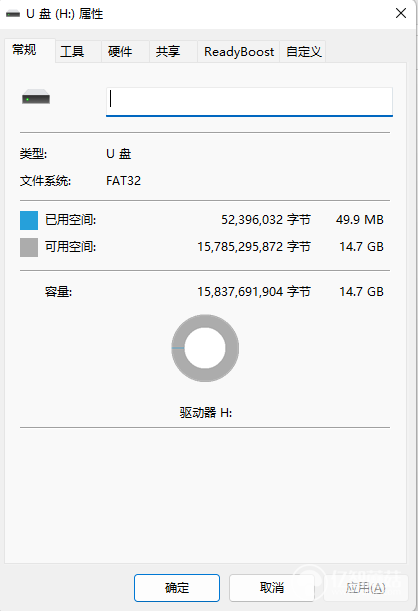418x611 pixels.
Task: Focus the drive label text field
Action: [249, 101]
